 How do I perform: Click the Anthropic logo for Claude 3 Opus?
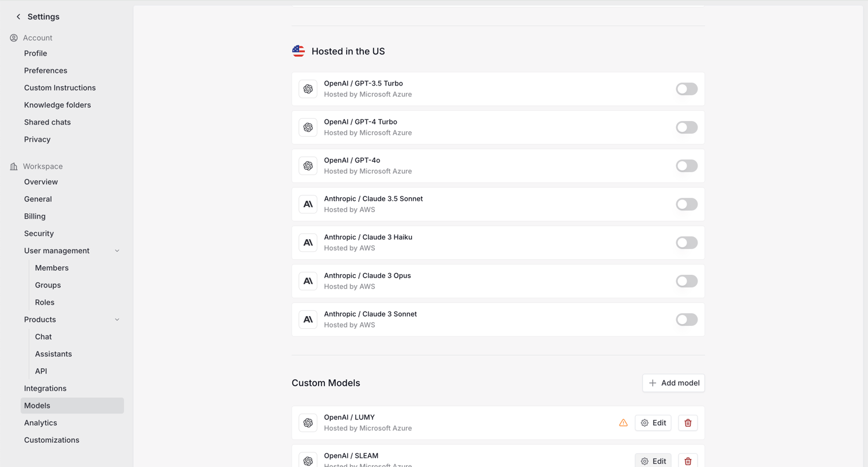click(308, 281)
